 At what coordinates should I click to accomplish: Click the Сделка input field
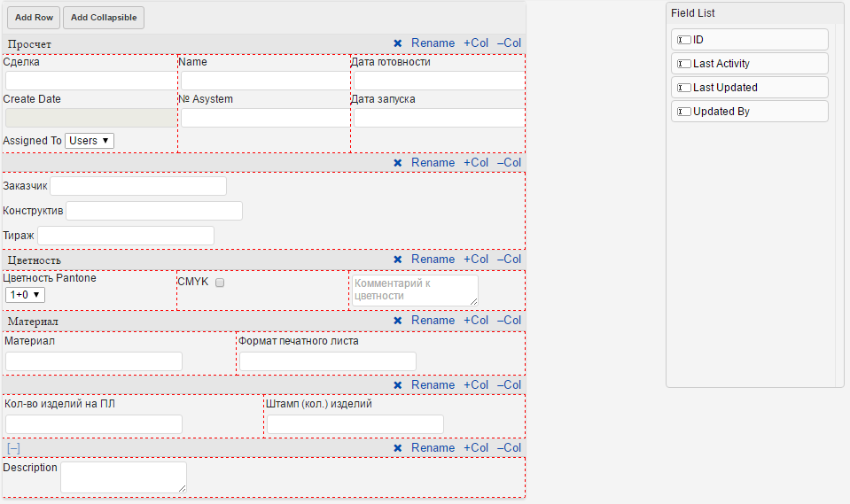tap(91, 81)
